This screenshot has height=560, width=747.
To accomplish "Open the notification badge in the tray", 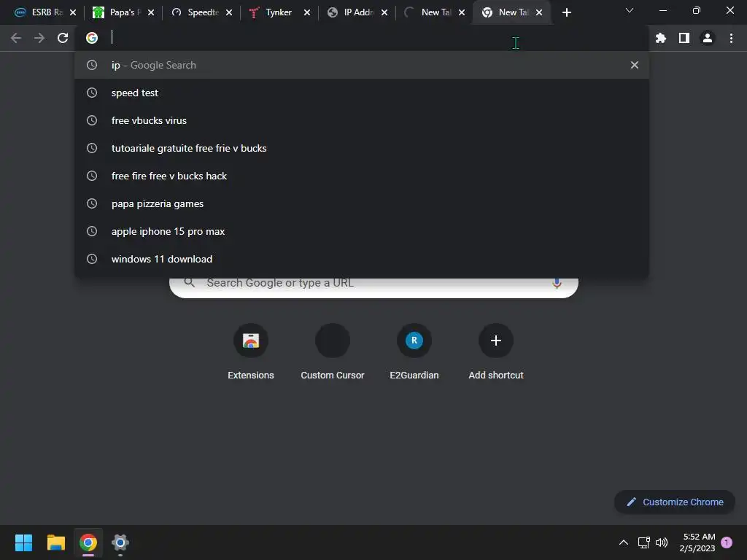I will pyautogui.click(x=727, y=542).
